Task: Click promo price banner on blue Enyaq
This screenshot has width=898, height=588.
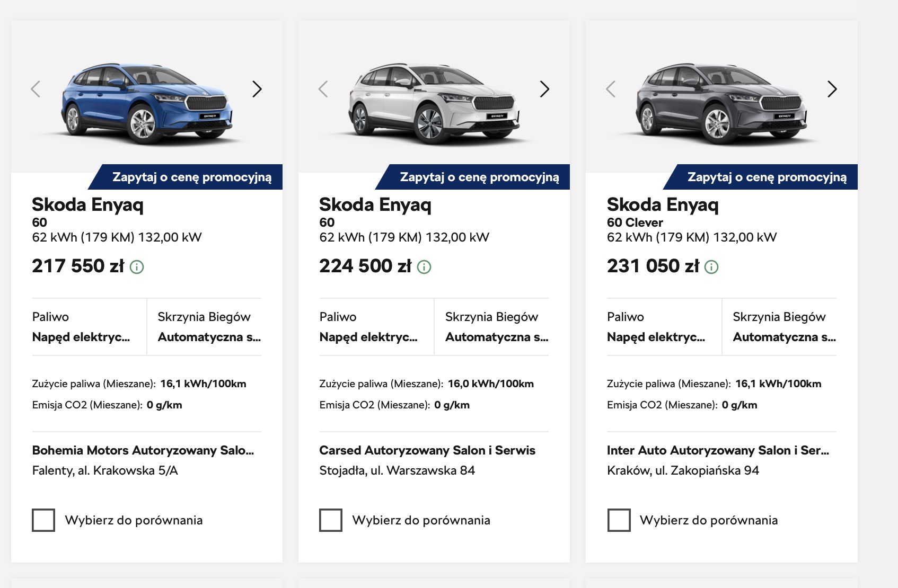Action: (x=186, y=177)
